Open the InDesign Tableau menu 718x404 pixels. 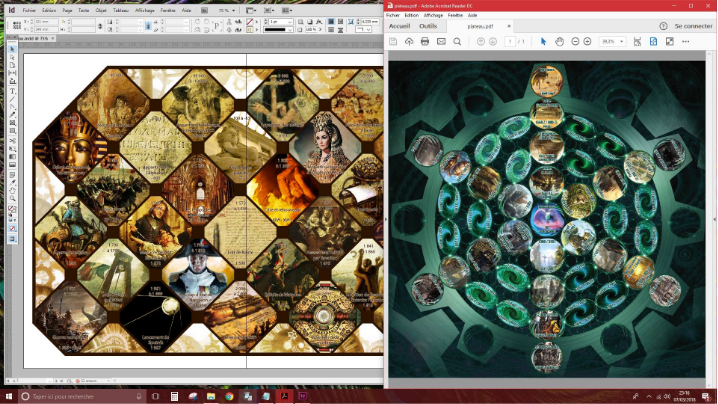[121, 10]
